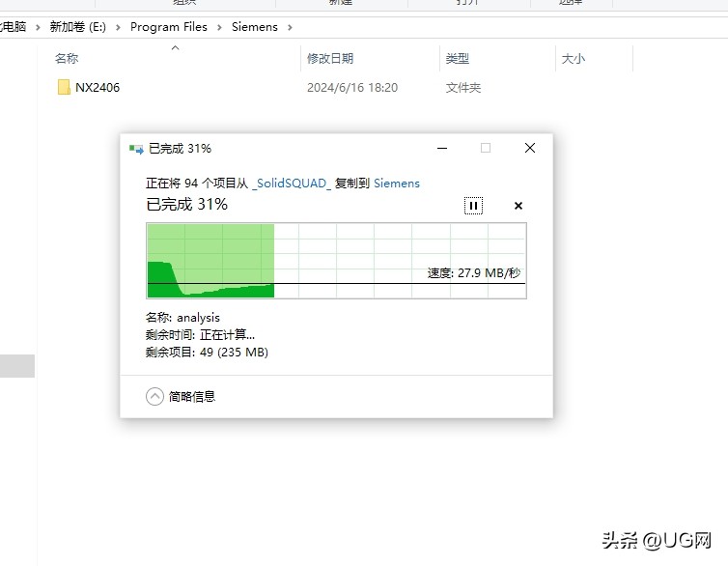728x566 pixels.
Task: Click the 文件夹 type cell of NX2406
Action: click(462, 88)
